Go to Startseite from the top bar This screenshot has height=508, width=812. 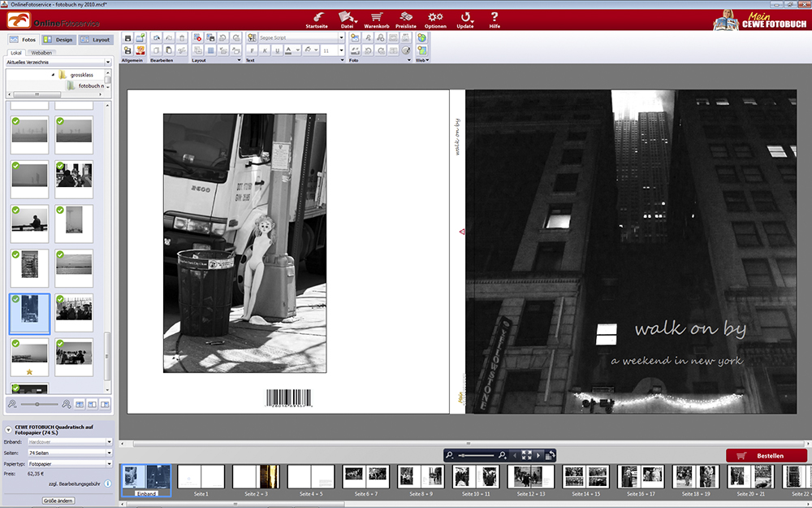317,20
